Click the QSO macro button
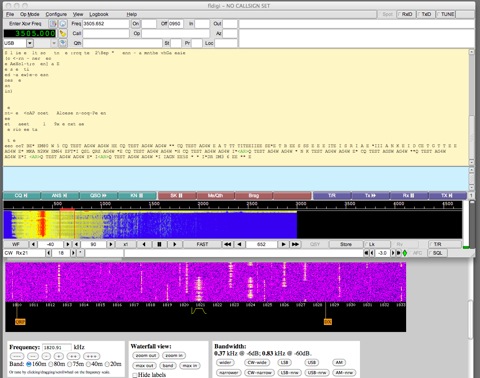Viewport: 480px width, 378px height. click(99, 195)
